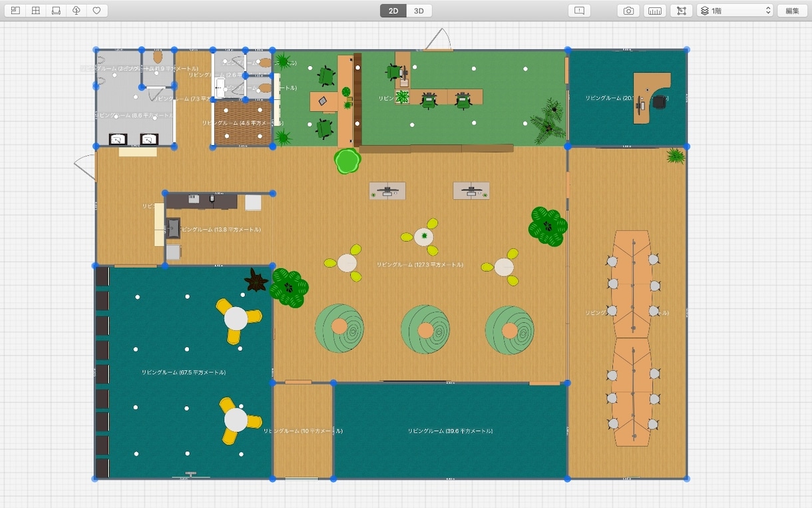Image resolution: width=812 pixels, height=508 pixels.
Task: Open the favorites heart icon
Action: click(x=97, y=11)
